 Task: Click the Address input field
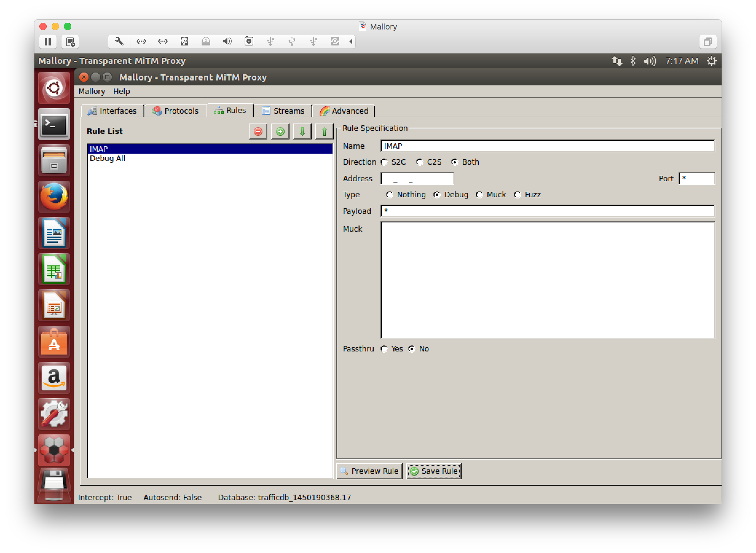pos(417,178)
